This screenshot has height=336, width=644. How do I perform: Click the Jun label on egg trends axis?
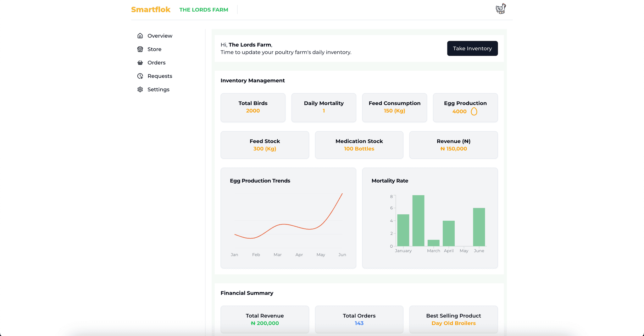click(342, 255)
